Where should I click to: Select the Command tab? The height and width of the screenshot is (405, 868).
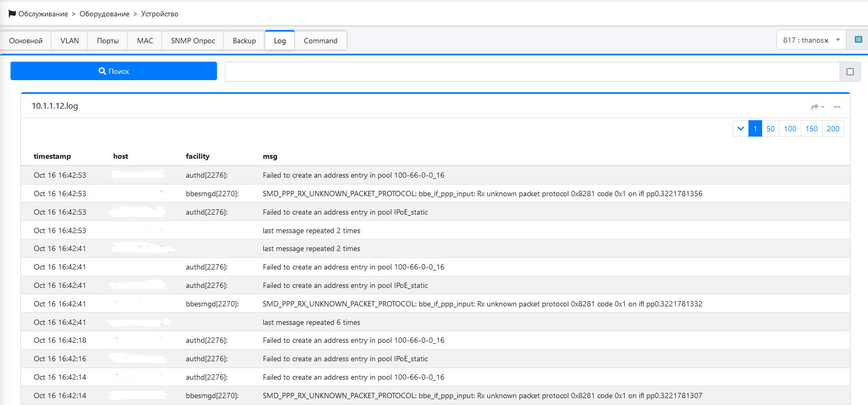pos(320,41)
